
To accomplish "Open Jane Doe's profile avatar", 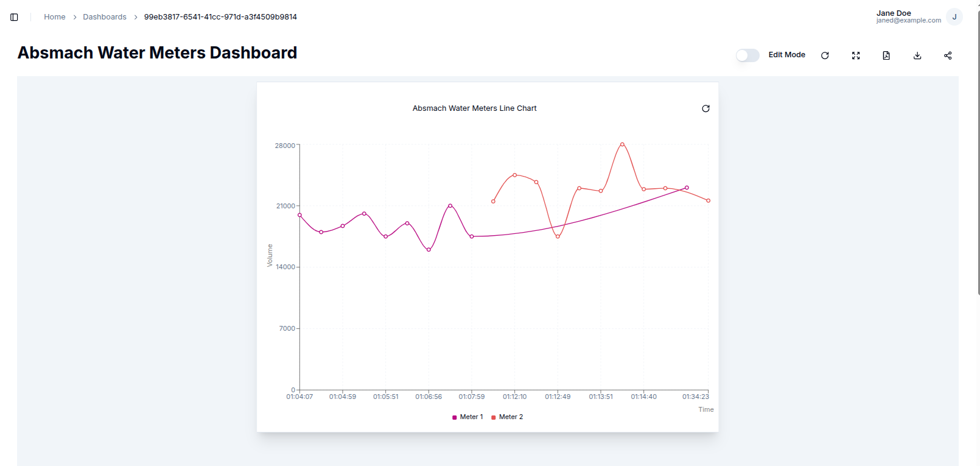I will (954, 16).
